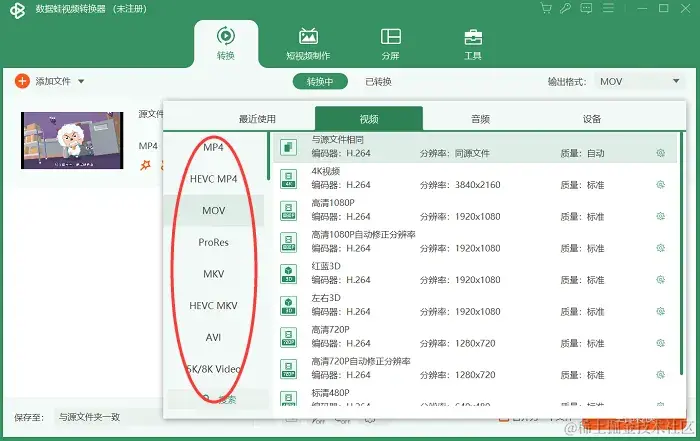
Task: Click the key registration icon
Action: pyautogui.click(x=566, y=8)
